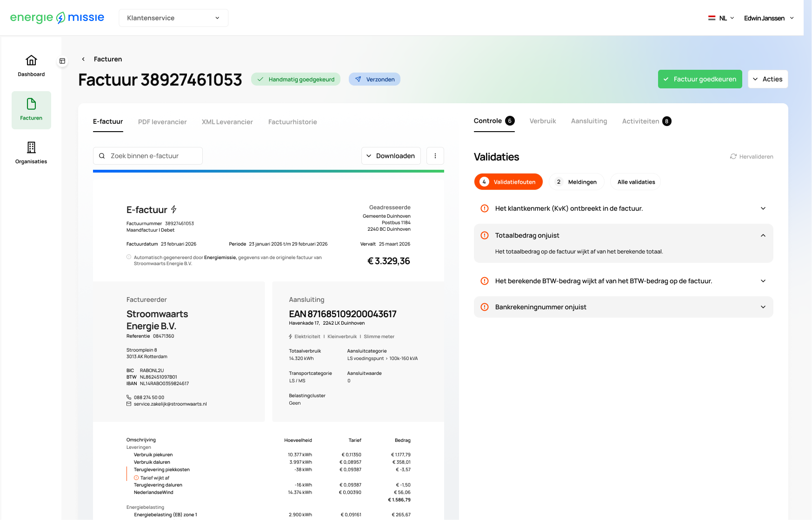Expand the Bankrekeningnummer onjuist validation
Viewport: 812px width, 520px height.
[624, 307]
